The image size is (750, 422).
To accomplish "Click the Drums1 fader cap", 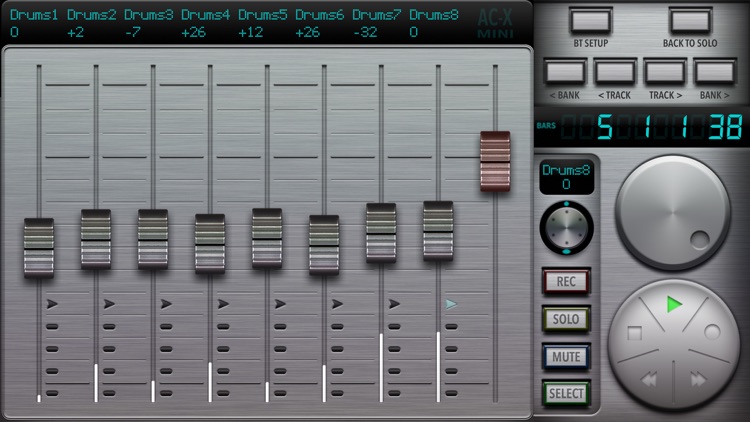I will [39, 248].
